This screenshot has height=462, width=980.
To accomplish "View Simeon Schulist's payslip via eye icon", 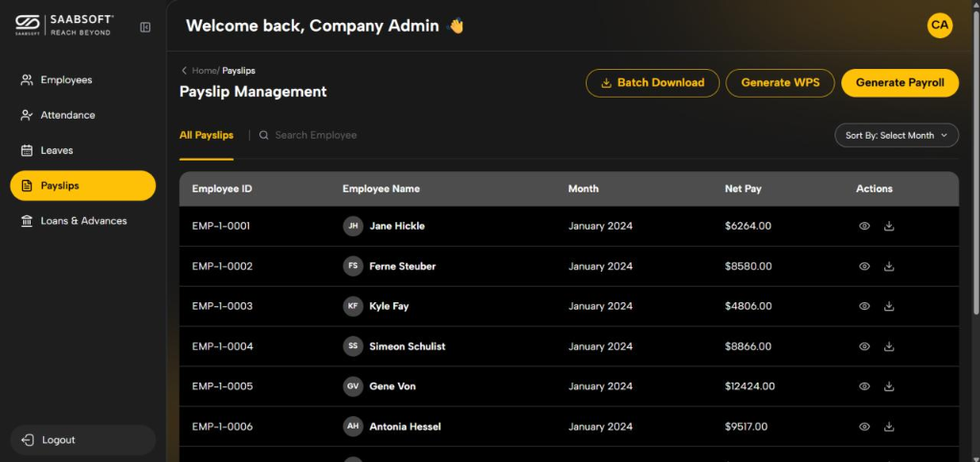I will coord(864,346).
